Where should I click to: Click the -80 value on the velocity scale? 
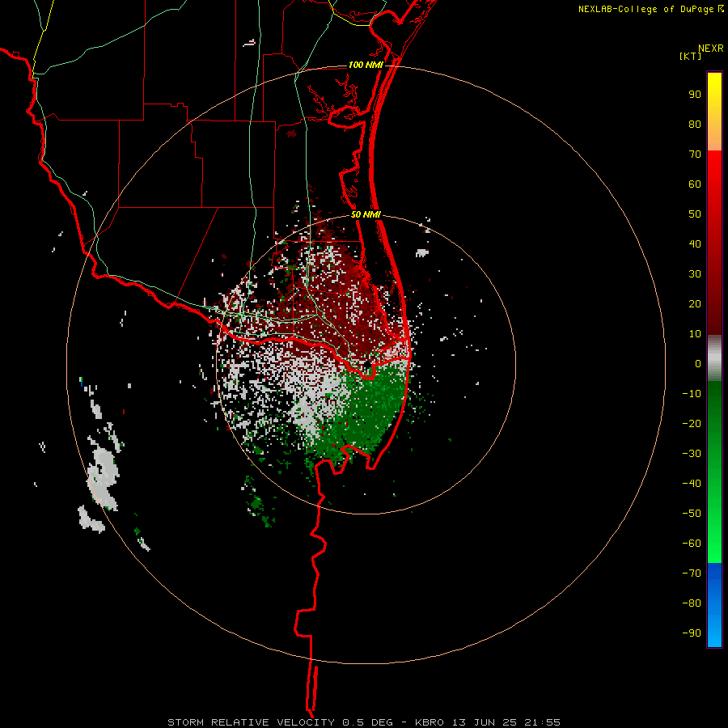(x=692, y=603)
